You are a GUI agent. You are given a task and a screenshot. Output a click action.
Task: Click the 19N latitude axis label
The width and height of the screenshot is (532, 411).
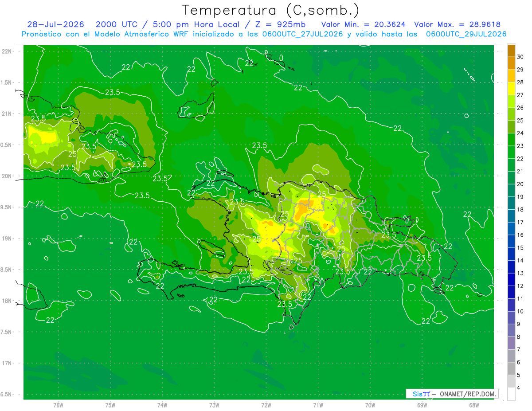coord(7,239)
